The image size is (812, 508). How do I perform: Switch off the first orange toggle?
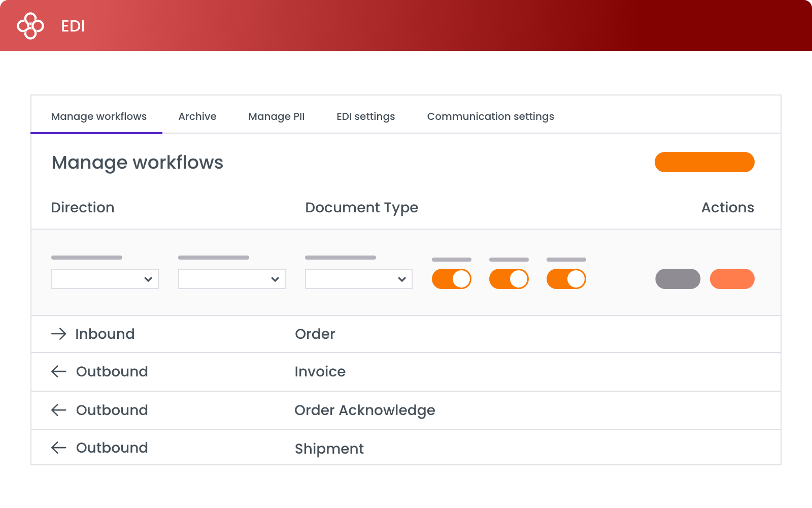(451, 278)
